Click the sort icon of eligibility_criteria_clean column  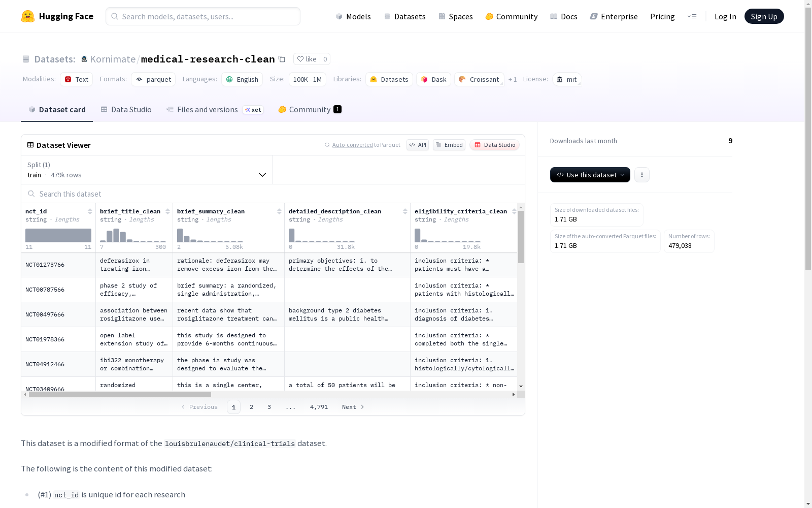pyautogui.click(x=514, y=211)
